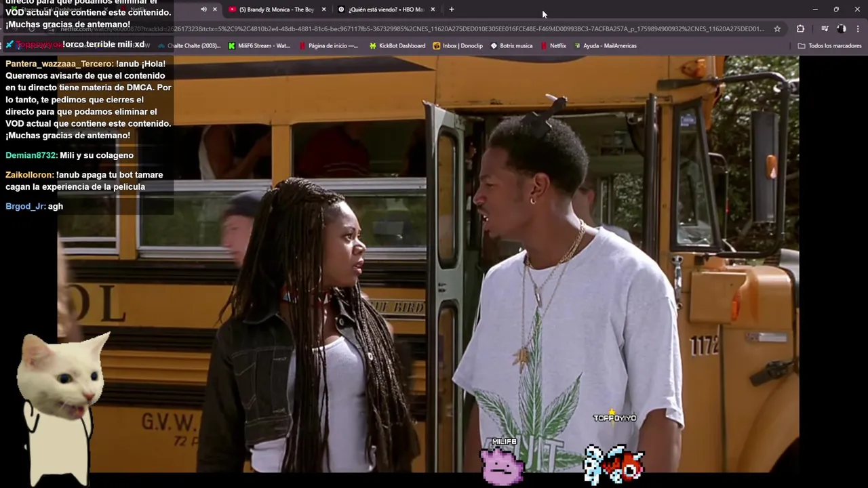Click the address bar URL
The image size is (868, 488).
coord(412,28)
